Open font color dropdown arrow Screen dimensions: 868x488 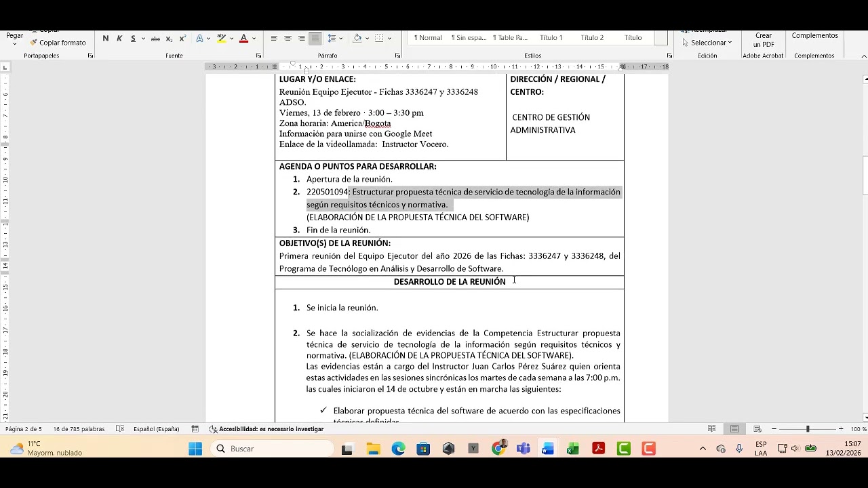click(x=254, y=39)
